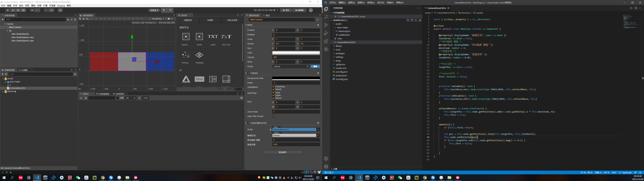
Task: Toggle the Align With Screen checkbox
Action: coord(274,116)
